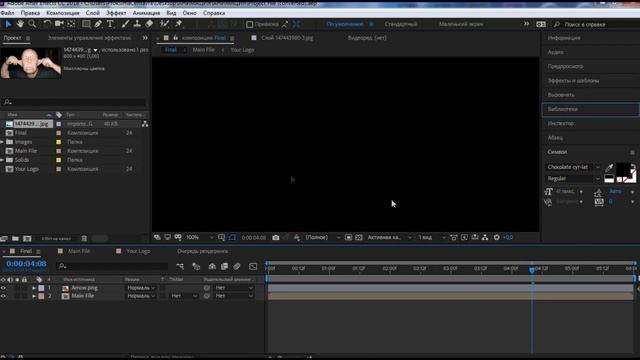Expand the Arrow.png layer properties

34,288
